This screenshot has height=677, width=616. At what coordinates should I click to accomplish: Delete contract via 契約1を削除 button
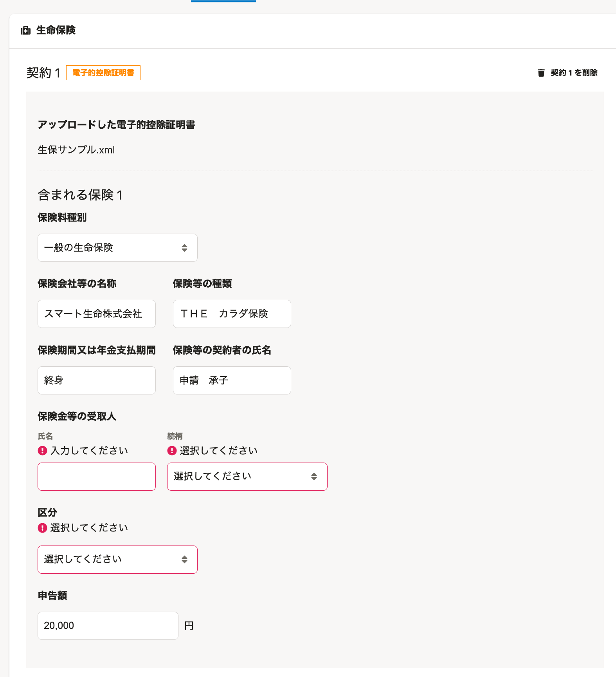pos(573,73)
